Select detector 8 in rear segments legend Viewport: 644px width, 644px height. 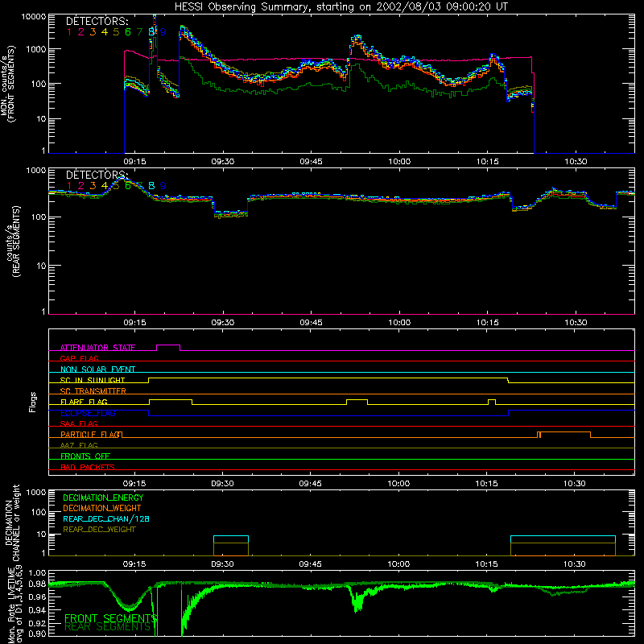pos(151,186)
